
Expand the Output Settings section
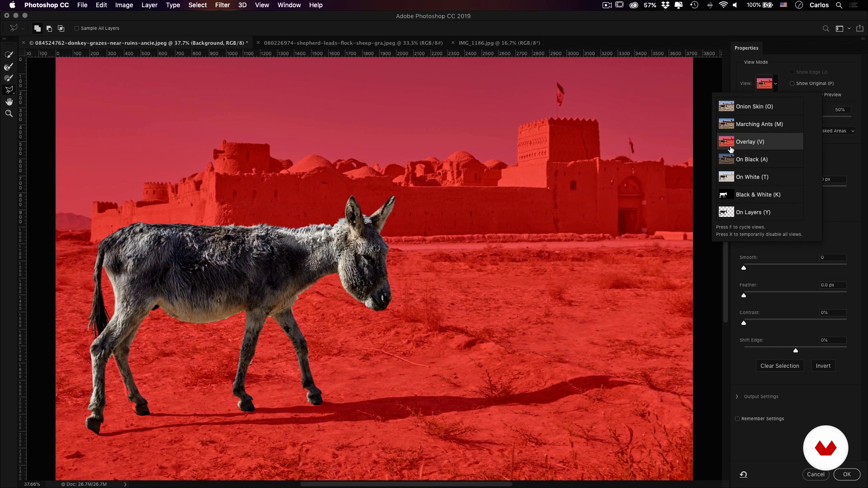pyautogui.click(x=737, y=396)
